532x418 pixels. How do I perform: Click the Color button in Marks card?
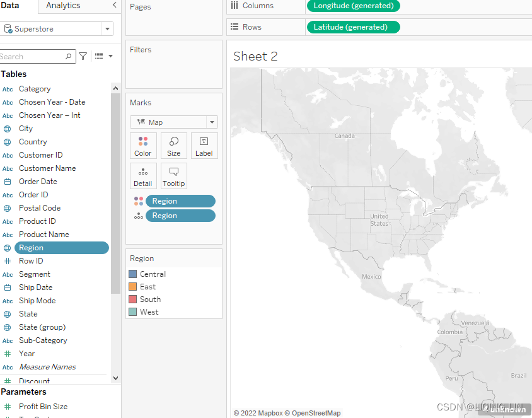tap(143, 146)
